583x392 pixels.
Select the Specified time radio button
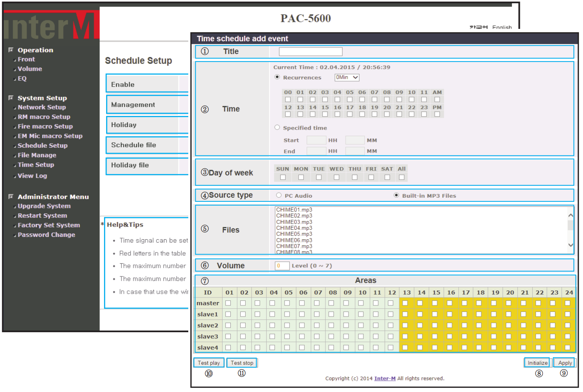277,128
